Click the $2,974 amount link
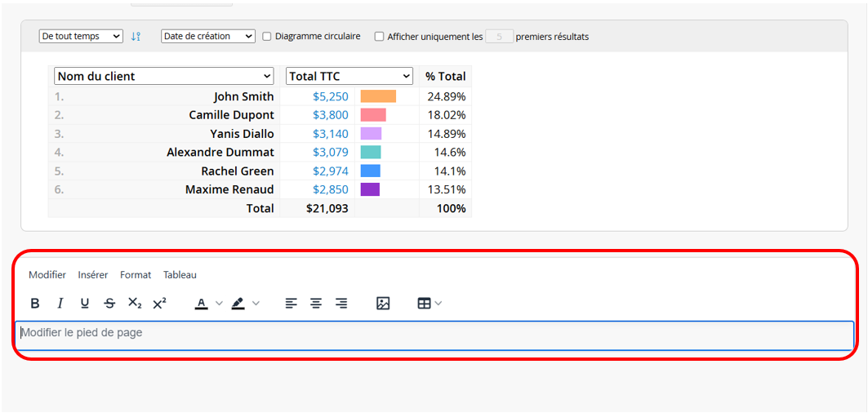868x413 pixels. [x=331, y=171]
